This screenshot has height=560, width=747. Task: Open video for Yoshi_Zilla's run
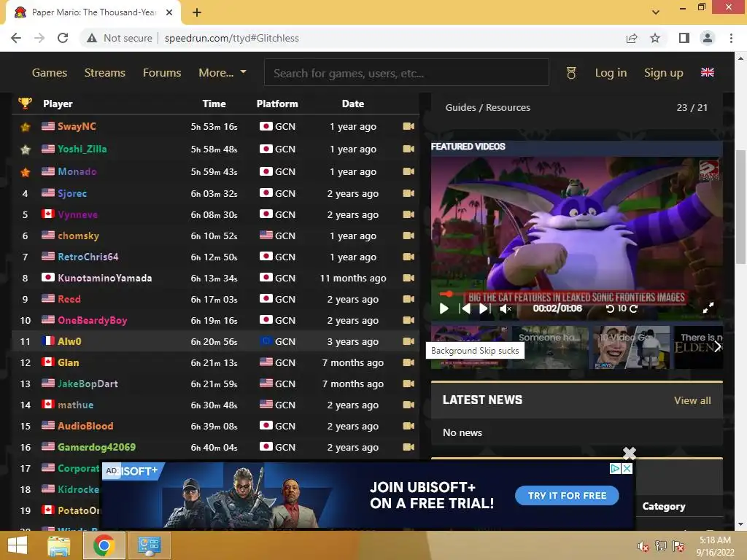(409, 149)
